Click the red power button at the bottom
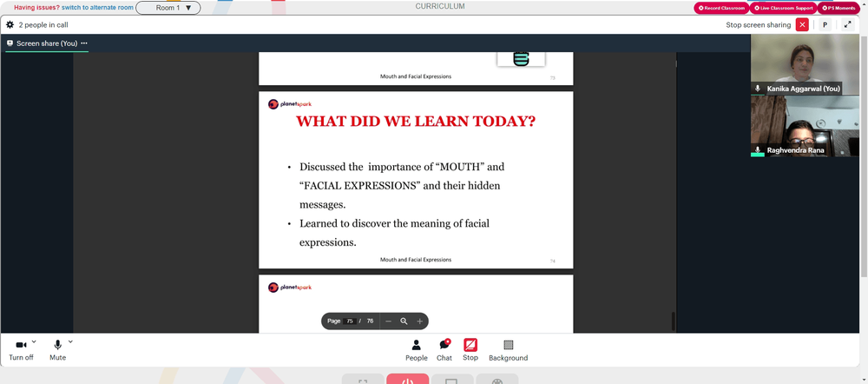868x384 pixels. [x=407, y=379]
